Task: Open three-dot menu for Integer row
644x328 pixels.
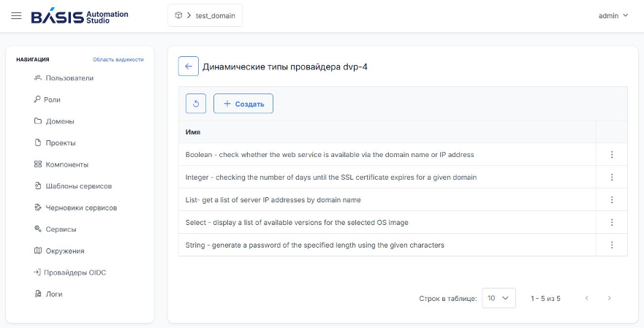Action: coord(612,178)
